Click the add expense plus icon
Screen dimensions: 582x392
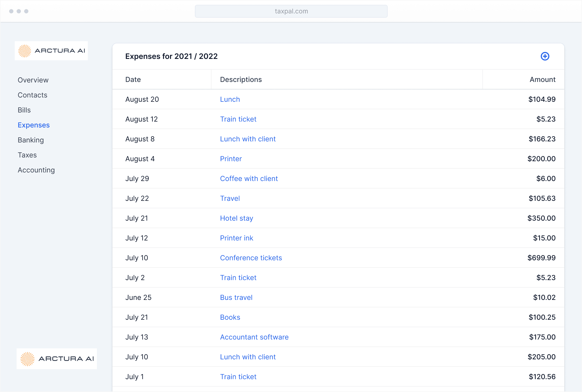tap(545, 56)
